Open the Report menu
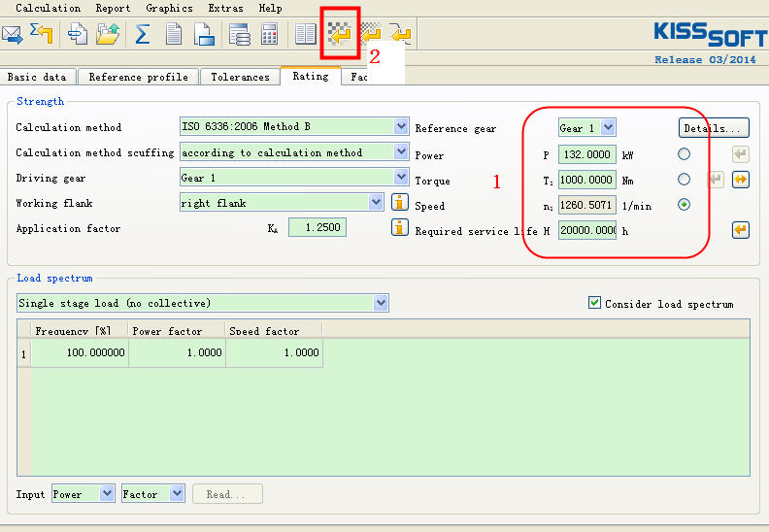769x532 pixels. click(x=113, y=8)
